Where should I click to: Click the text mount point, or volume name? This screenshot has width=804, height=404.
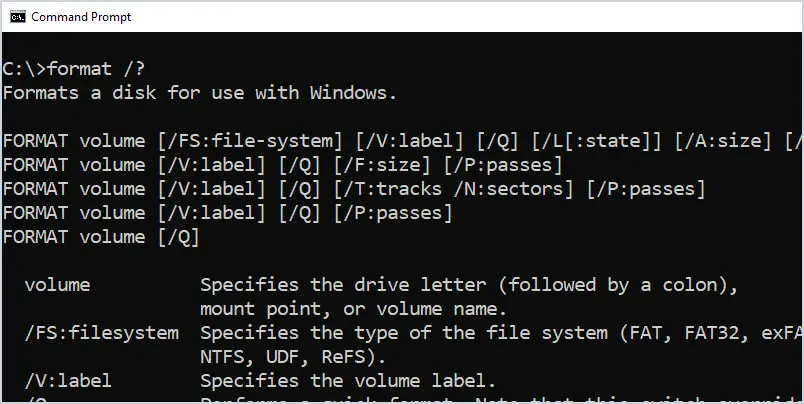(x=353, y=309)
